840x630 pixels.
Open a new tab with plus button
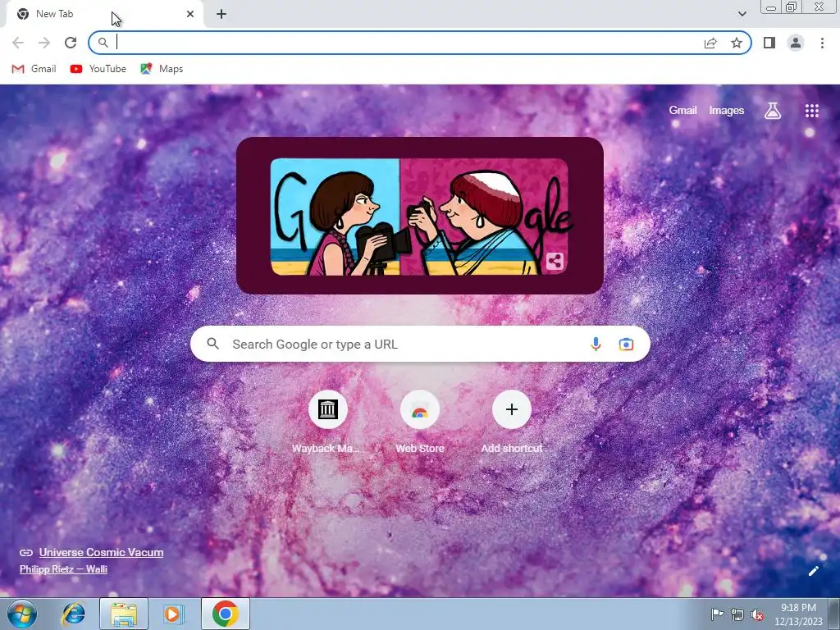[221, 14]
